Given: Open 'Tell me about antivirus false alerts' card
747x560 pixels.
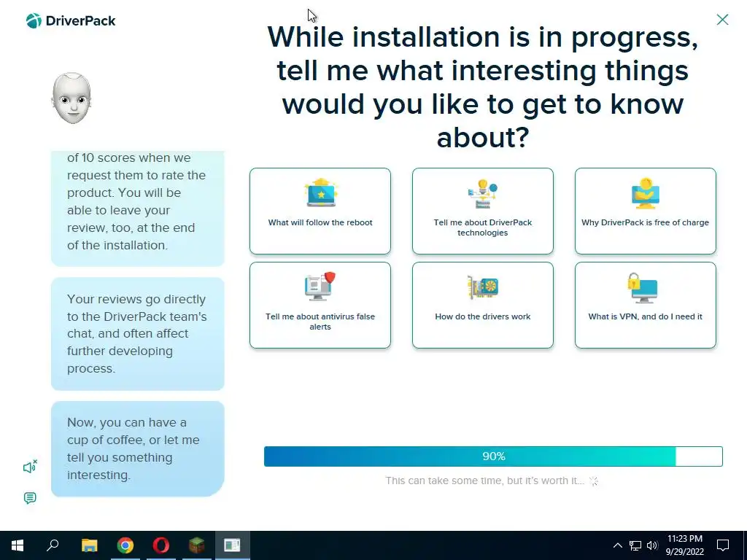Looking at the screenshot, I should pos(320,306).
